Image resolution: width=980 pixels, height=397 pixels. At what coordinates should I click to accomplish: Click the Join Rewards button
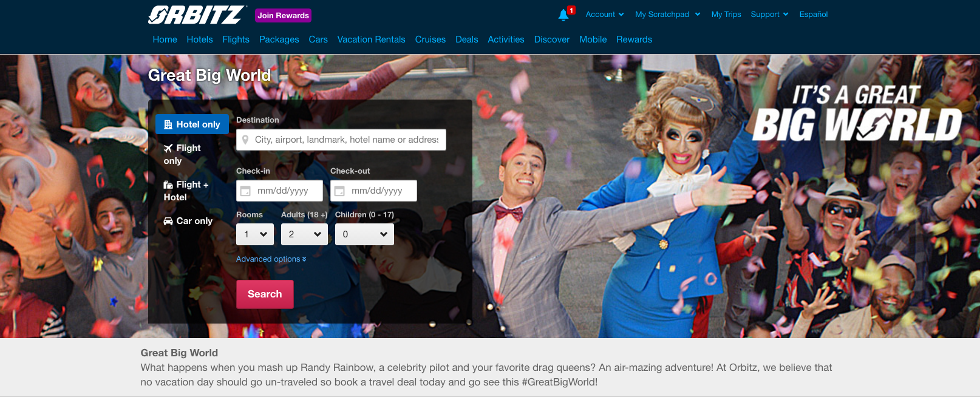point(283,16)
